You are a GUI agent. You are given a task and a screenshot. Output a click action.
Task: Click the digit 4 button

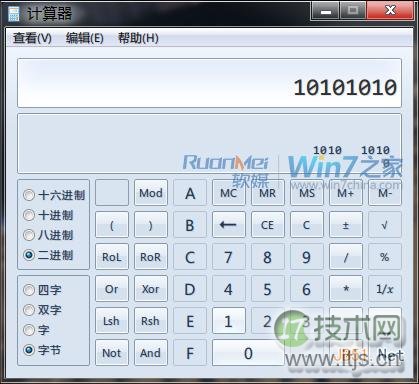229,289
